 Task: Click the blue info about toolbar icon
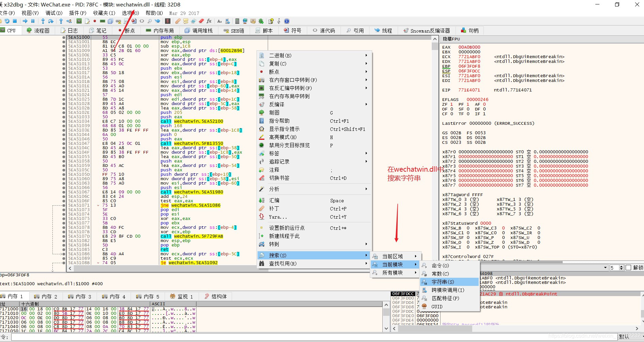tap(287, 21)
